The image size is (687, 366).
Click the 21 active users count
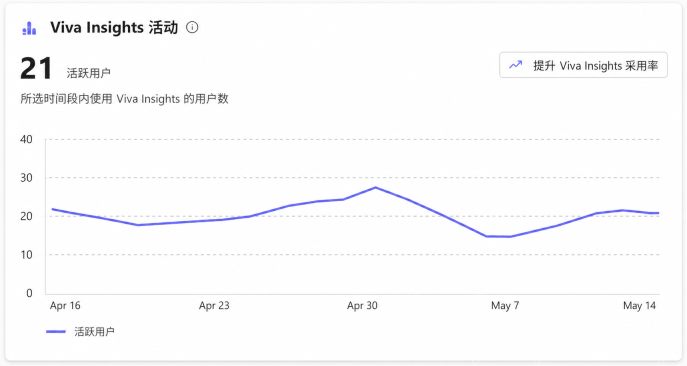click(x=36, y=69)
